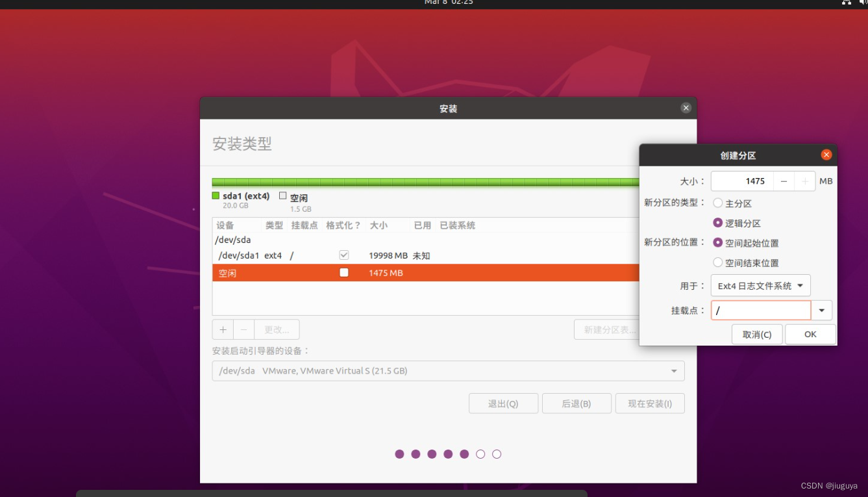Click 退出(Q) quit button

click(x=503, y=403)
